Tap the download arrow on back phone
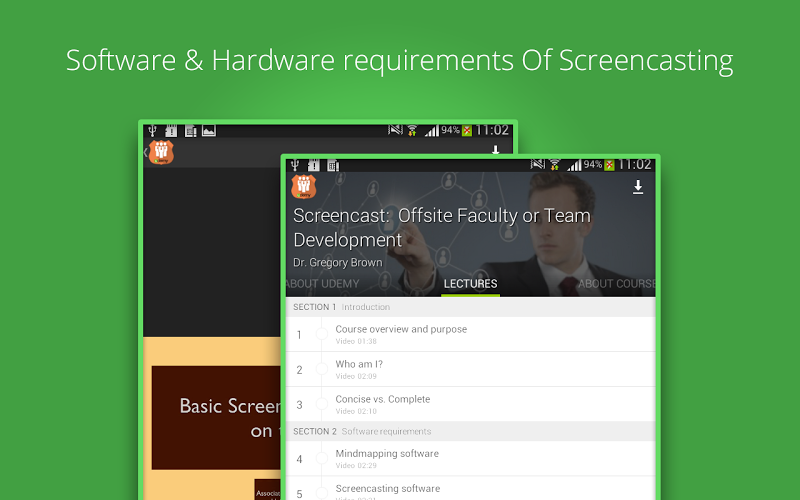Image resolution: width=800 pixels, height=500 pixels. click(x=494, y=150)
